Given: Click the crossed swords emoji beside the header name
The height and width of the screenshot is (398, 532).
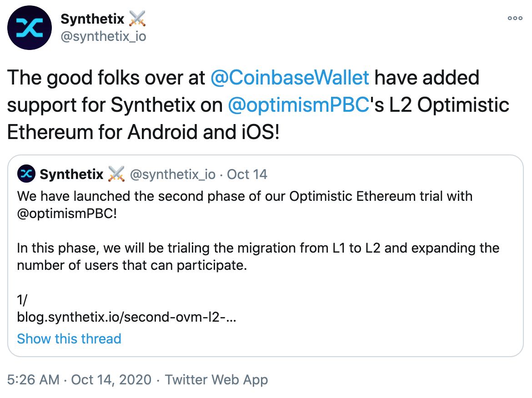Looking at the screenshot, I should pyautogui.click(x=137, y=19).
